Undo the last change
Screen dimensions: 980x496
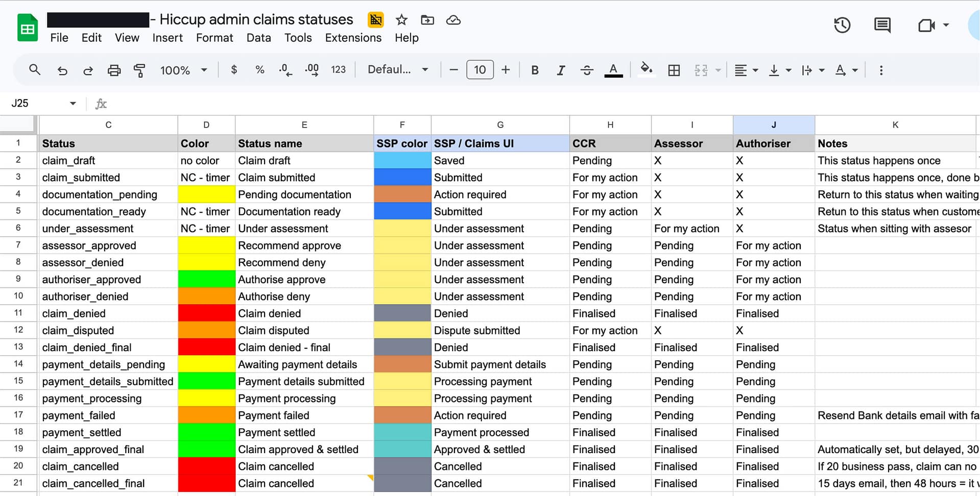[x=62, y=70]
